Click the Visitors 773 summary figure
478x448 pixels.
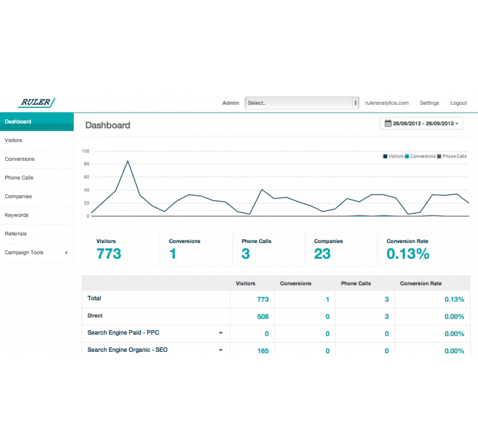109,254
